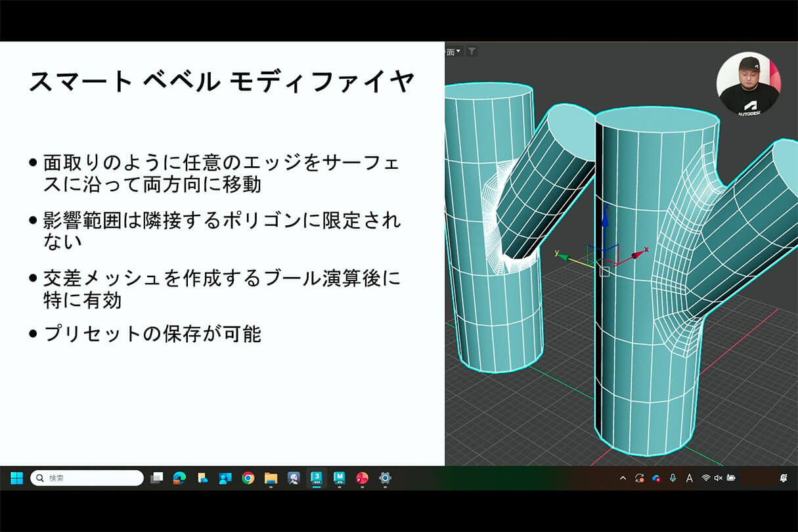Screen dimensions: 798x532
Task: Click bullet text 'プリセットの保存が可能'
Action: tap(152, 334)
